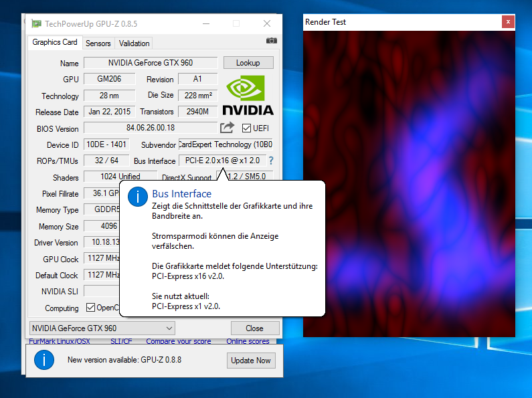Image resolution: width=532 pixels, height=398 pixels.
Task: Open the Compare your score link
Action: point(179,341)
